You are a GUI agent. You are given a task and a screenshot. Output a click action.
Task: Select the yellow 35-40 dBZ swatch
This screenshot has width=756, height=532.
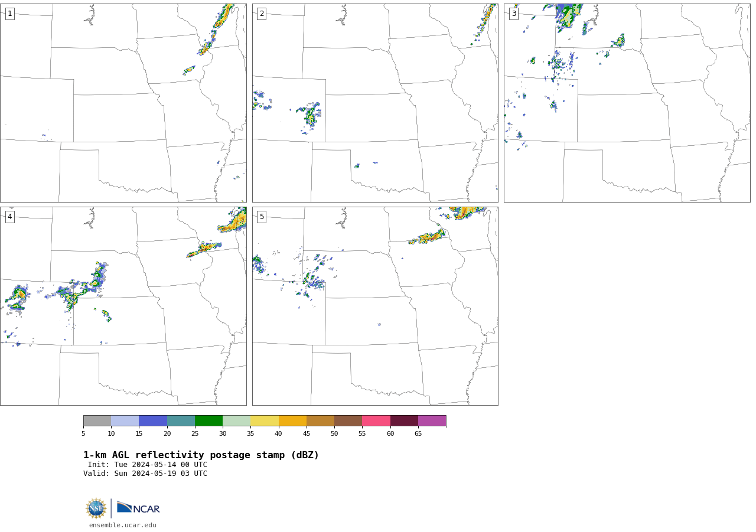point(265,421)
